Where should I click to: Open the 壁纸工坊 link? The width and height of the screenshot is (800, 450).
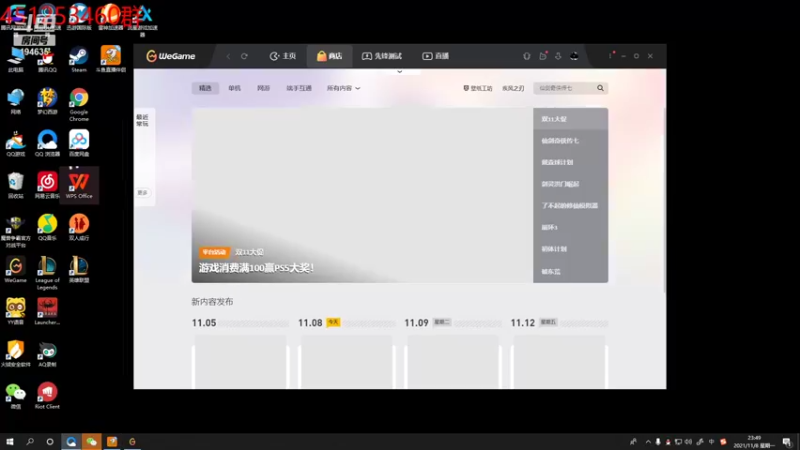[x=478, y=88]
